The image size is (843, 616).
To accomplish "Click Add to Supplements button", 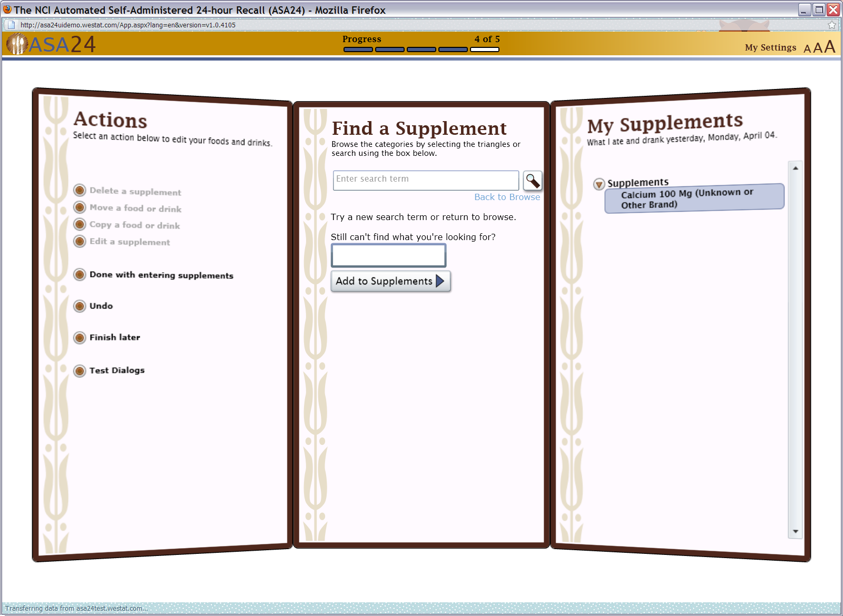I will 390,281.
